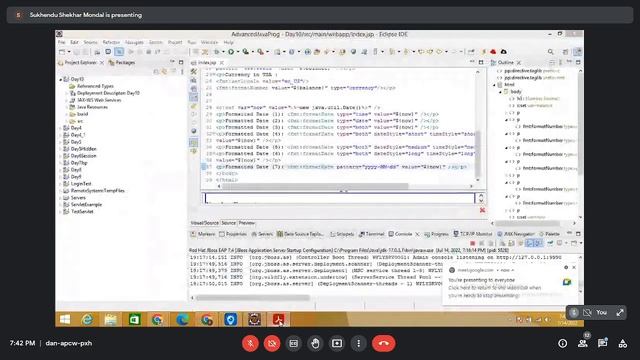The height and width of the screenshot is (360, 640).
Task: Click the green Run button in toolbar
Action: point(231,52)
